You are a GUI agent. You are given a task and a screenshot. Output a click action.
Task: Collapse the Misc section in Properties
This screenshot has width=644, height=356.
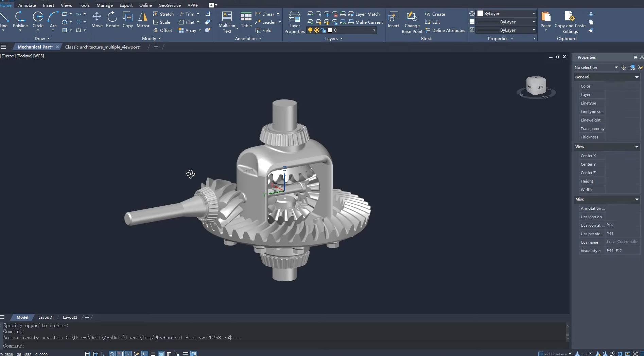tap(637, 199)
